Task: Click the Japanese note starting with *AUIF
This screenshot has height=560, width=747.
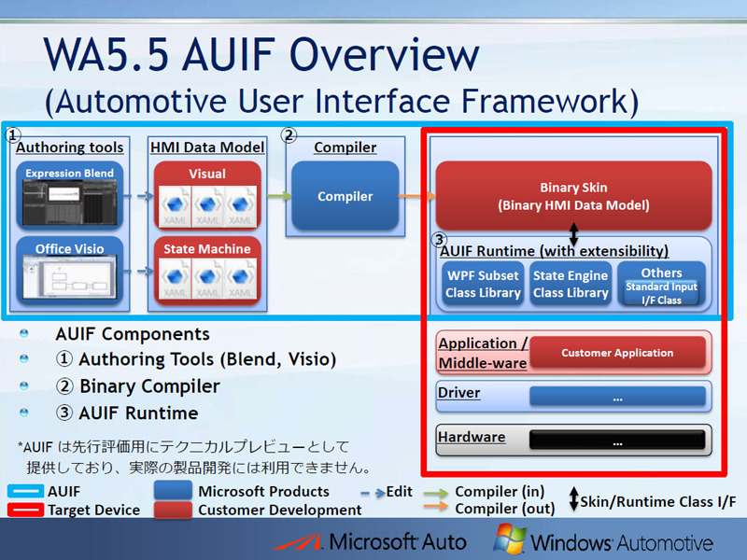Action: click(x=194, y=457)
